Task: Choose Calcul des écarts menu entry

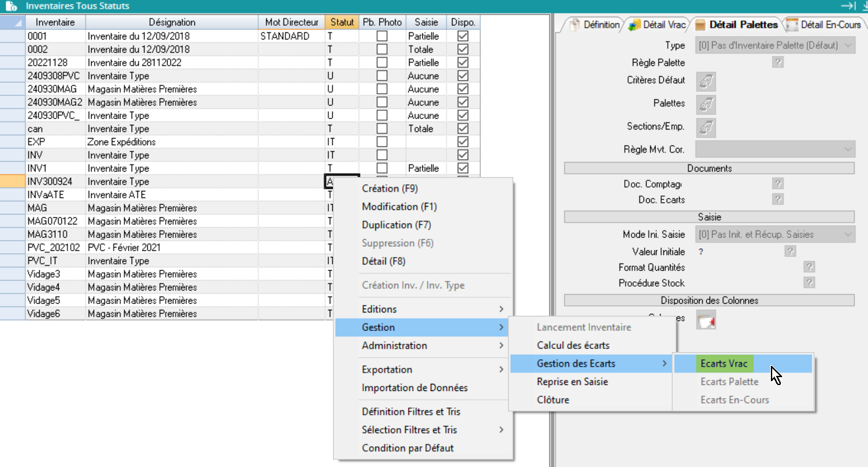Action: [573, 345]
